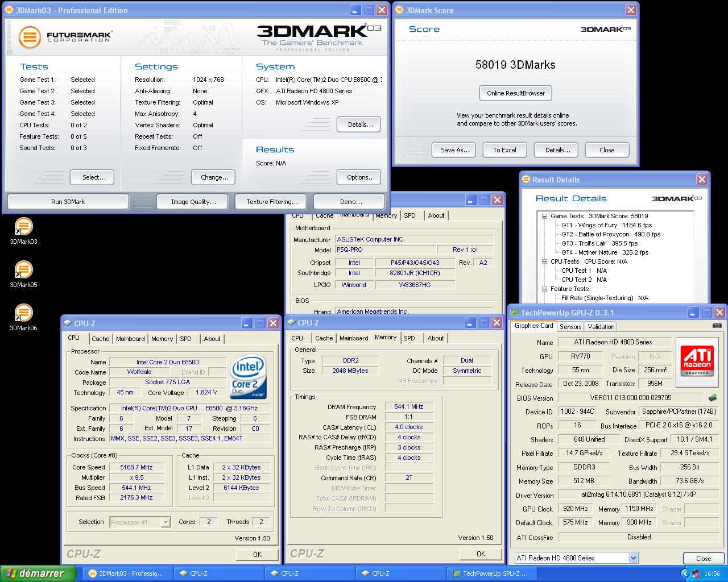This screenshot has width=728, height=582.
Task: Expand hidden system tray icons arrow
Action: [685, 573]
